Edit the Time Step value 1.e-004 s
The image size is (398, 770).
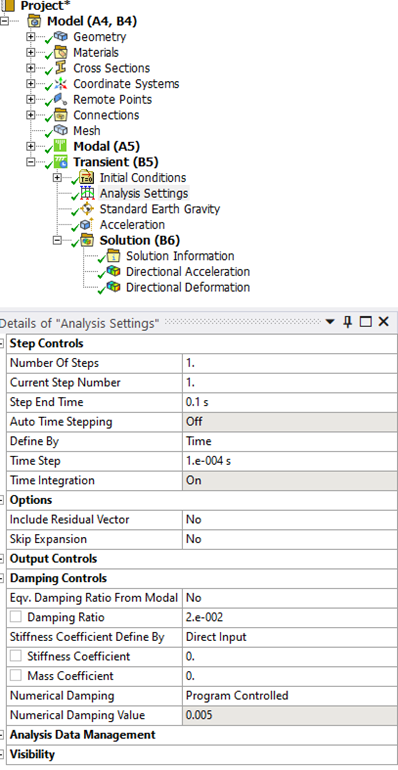289,461
